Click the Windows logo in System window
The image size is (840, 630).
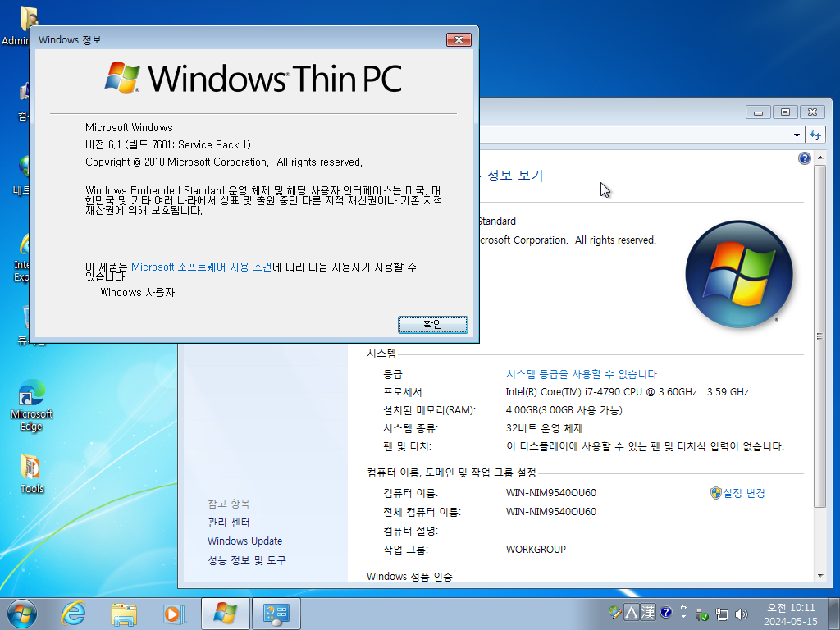click(x=739, y=274)
